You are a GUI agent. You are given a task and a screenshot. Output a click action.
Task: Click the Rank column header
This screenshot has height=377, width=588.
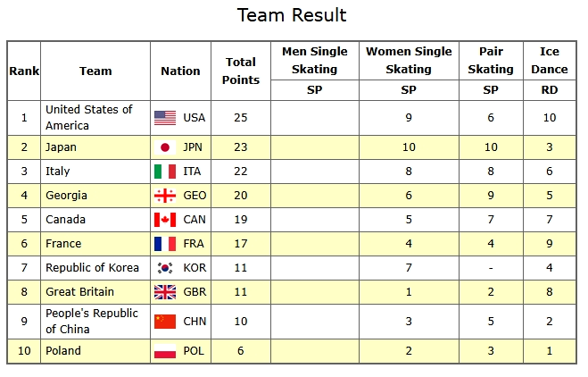(x=24, y=71)
